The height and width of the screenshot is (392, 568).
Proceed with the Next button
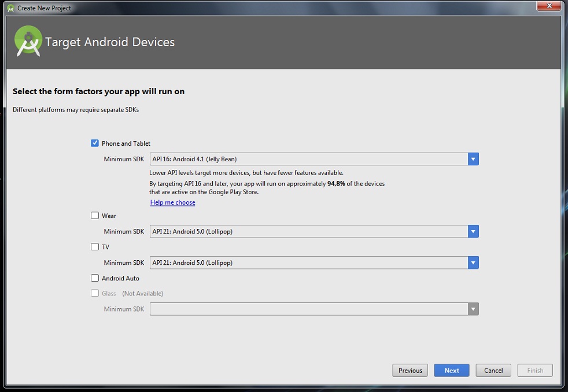452,370
